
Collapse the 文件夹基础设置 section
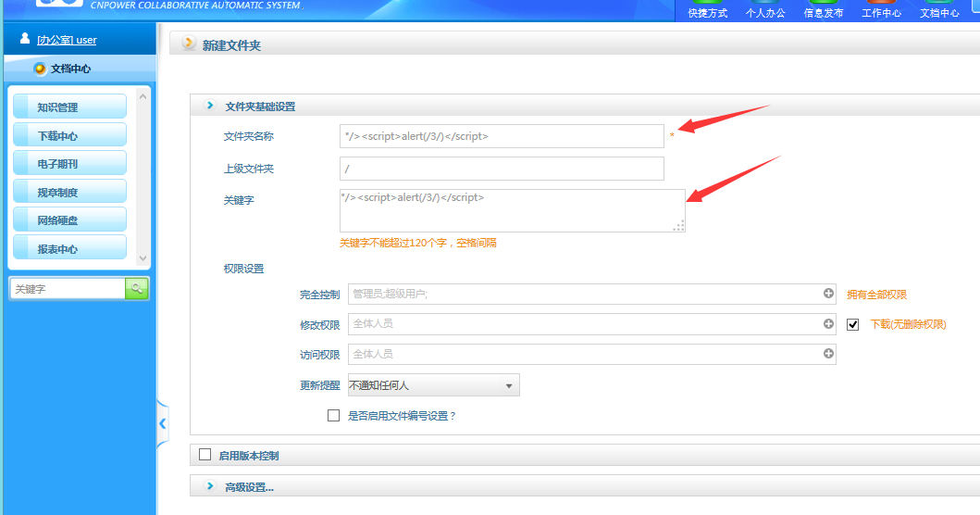(211, 106)
